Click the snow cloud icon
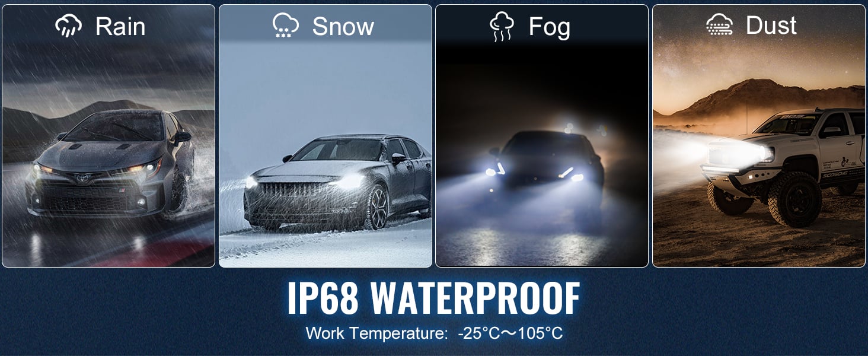The width and height of the screenshot is (868, 356). point(286,27)
